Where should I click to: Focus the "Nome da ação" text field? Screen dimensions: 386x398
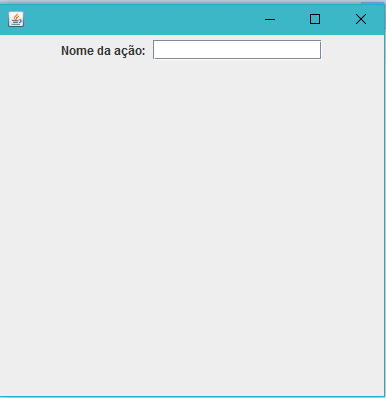(x=237, y=50)
